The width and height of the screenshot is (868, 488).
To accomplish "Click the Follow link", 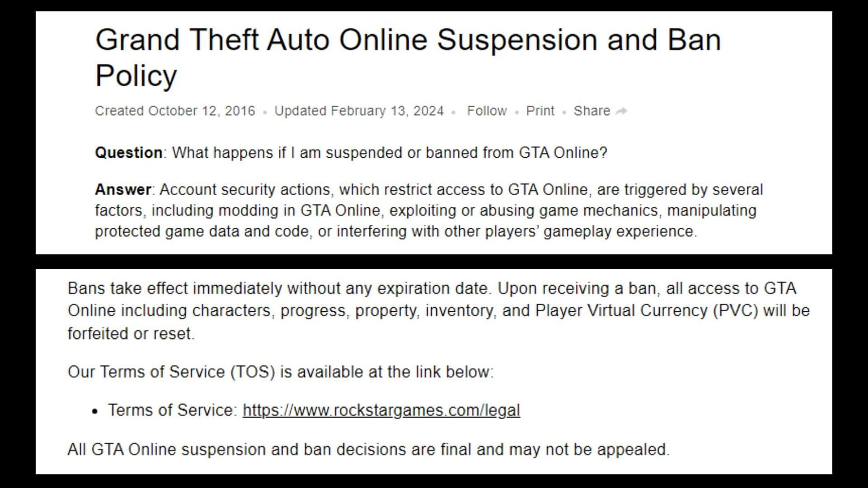I will [487, 111].
